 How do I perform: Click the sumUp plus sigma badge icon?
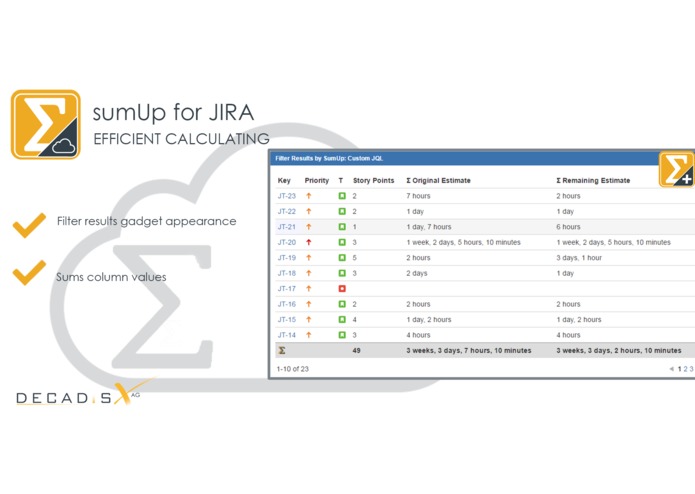(x=676, y=169)
